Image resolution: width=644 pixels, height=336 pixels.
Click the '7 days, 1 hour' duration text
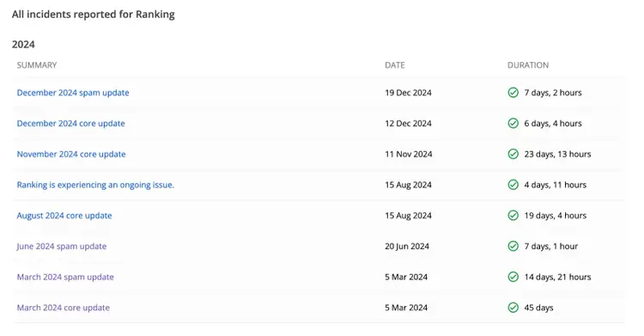[550, 247]
